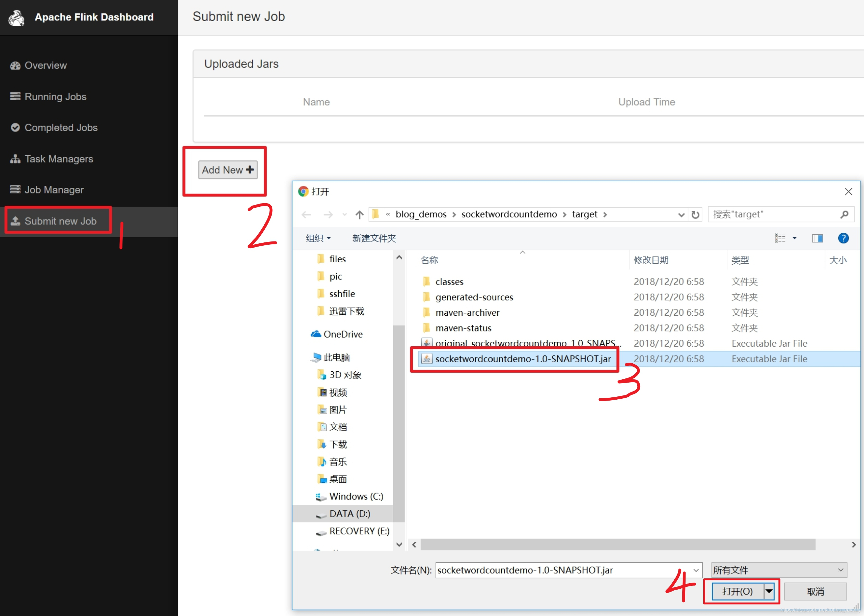Toggle the preview pane icon

pyautogui.click(x=817, y=238)
